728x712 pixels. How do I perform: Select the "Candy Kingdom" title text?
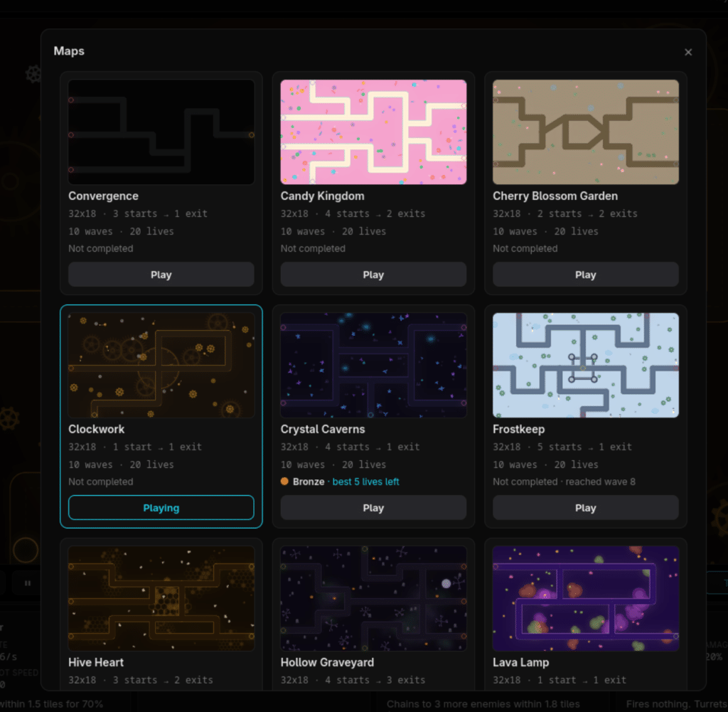coord(322,196)
